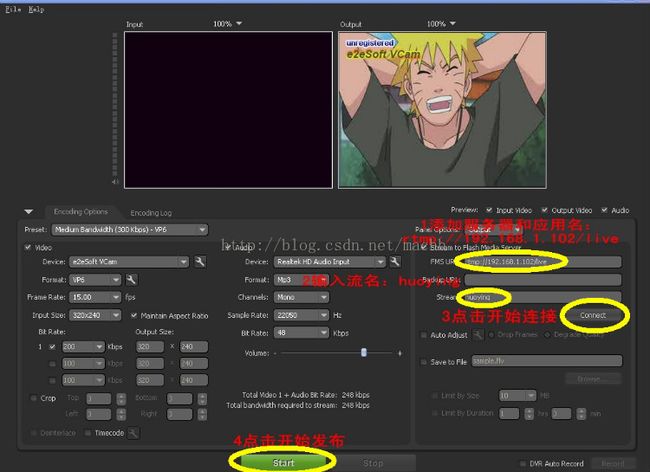Click the audio Volume slider handle

(x=364, y=353)
